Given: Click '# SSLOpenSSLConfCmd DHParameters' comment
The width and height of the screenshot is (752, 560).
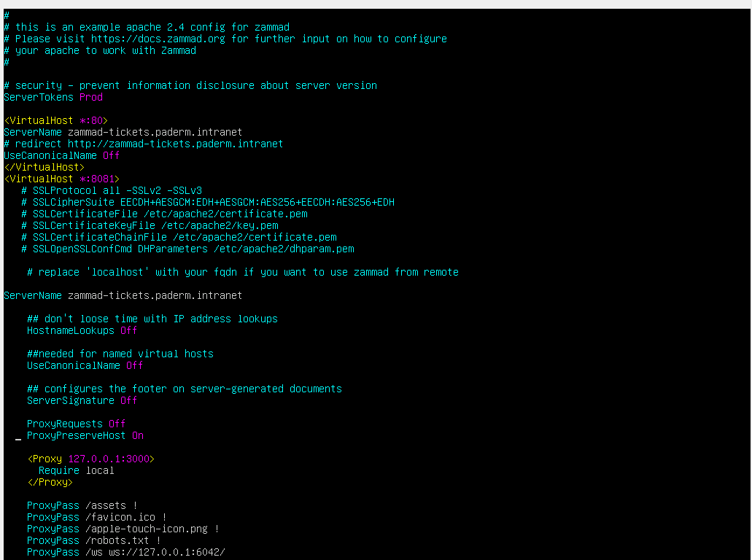Looking at the screenshot, I should pyautogui.click(x=187, y=249).
